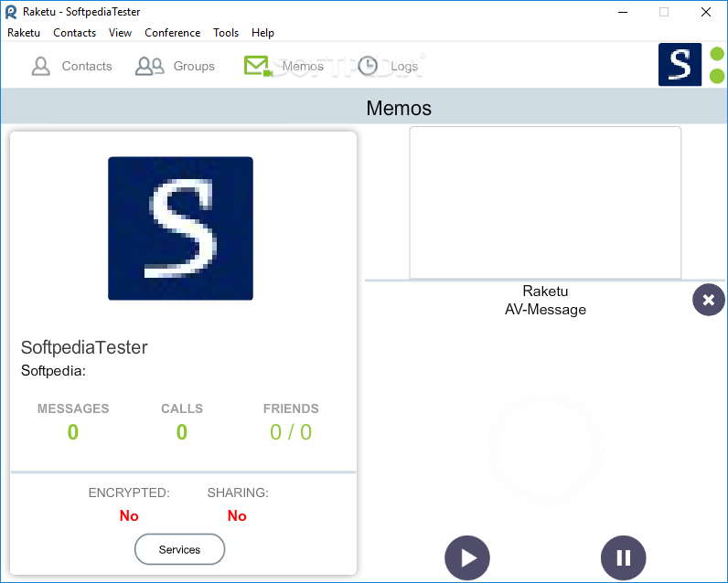Click the 'Softpedia:' status line
The width and height of the screenshot is (728, 583).
pyautogui.click(x=53, y=371)
